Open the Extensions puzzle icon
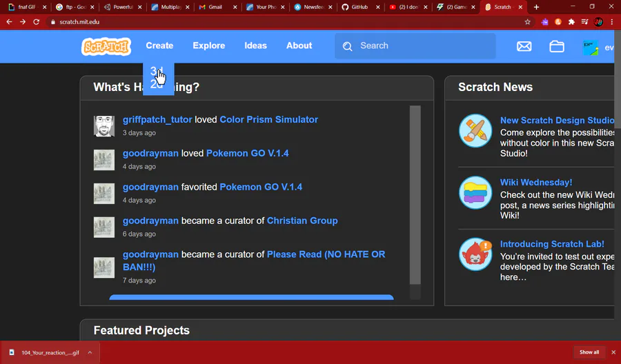 pyautogui.click(x=571, y=22)
